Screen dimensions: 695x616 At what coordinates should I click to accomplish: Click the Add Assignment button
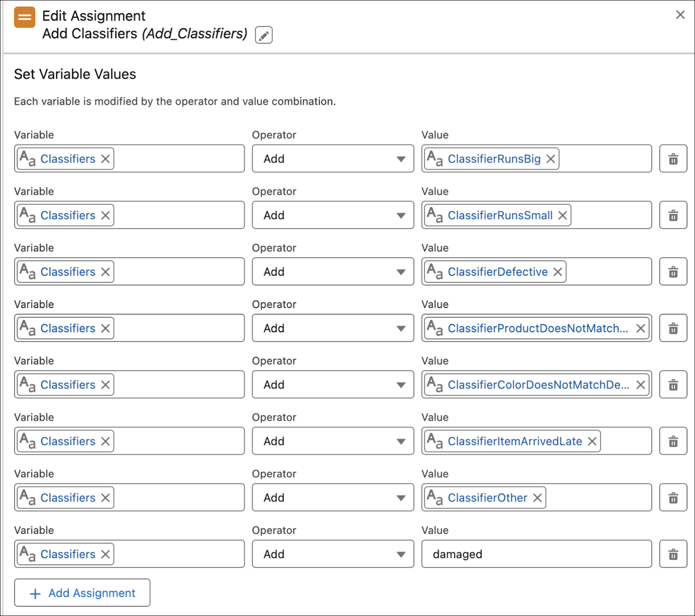pos(82,593)
